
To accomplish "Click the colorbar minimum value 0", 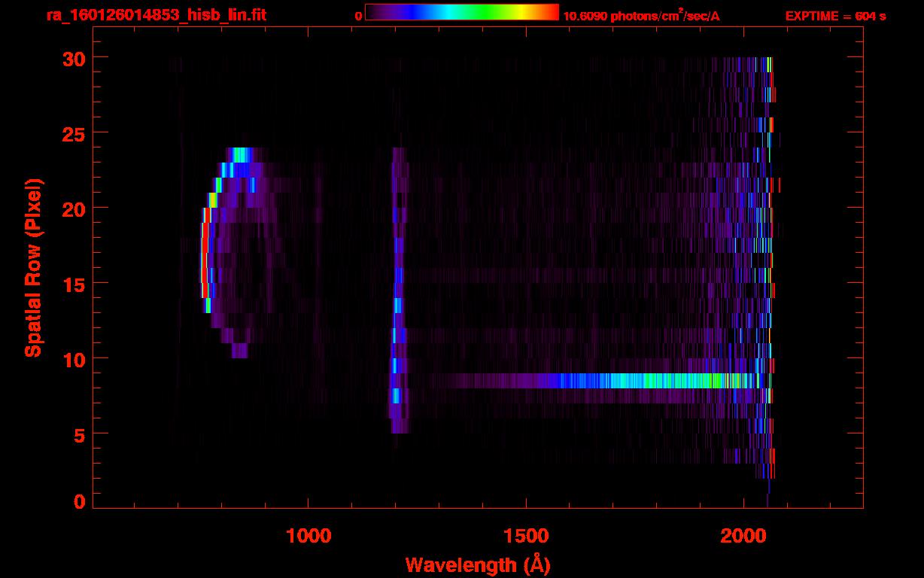I will pos(358,17).
